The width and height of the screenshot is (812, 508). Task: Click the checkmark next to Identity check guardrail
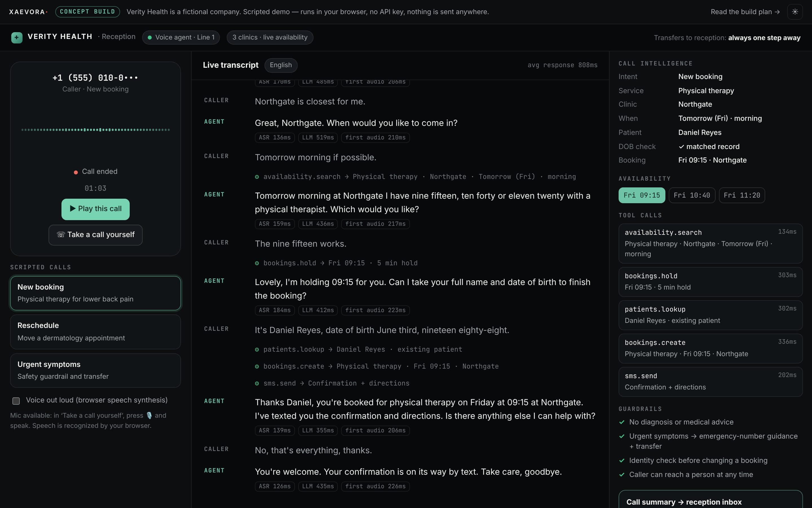click(x=622, y=460)
